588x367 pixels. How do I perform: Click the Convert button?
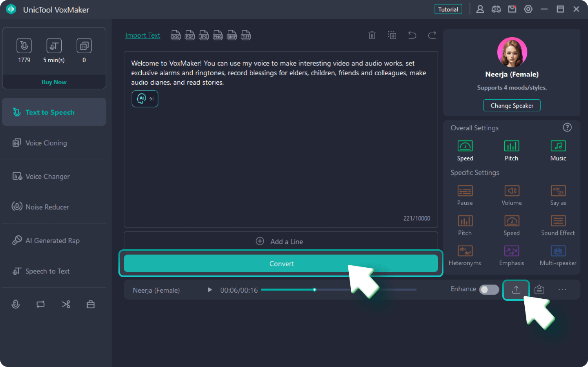281,264
